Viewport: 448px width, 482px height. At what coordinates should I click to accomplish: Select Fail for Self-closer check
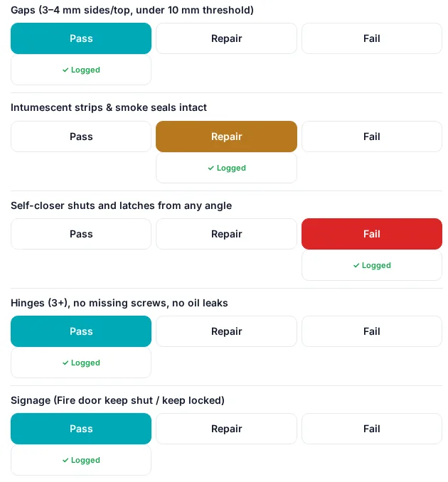372,234
